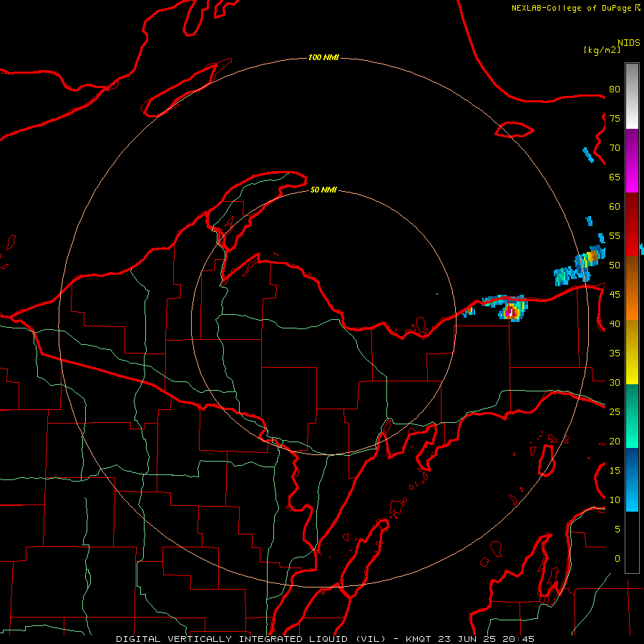Click the 55 value on the color scale
644x644 pixels.
click(615, 235)
